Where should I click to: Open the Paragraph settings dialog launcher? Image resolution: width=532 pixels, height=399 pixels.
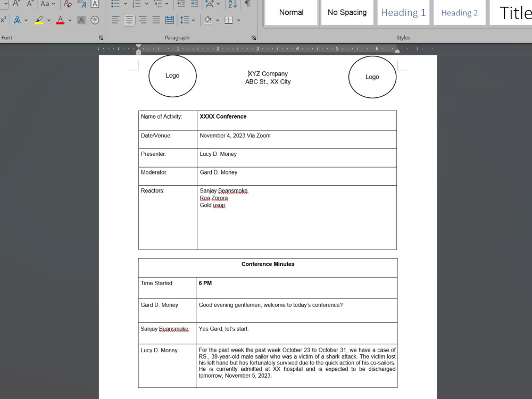(x=254, y=38)
